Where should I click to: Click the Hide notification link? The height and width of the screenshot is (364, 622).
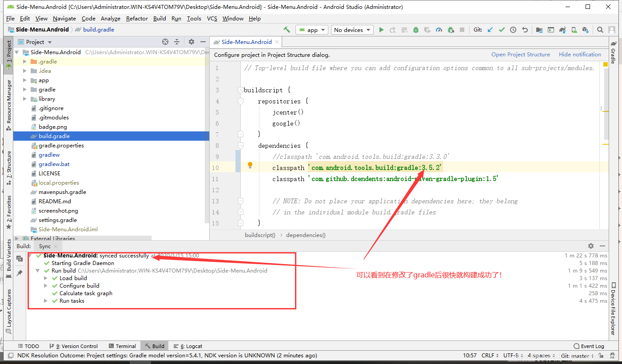click(x=580, y=55)
